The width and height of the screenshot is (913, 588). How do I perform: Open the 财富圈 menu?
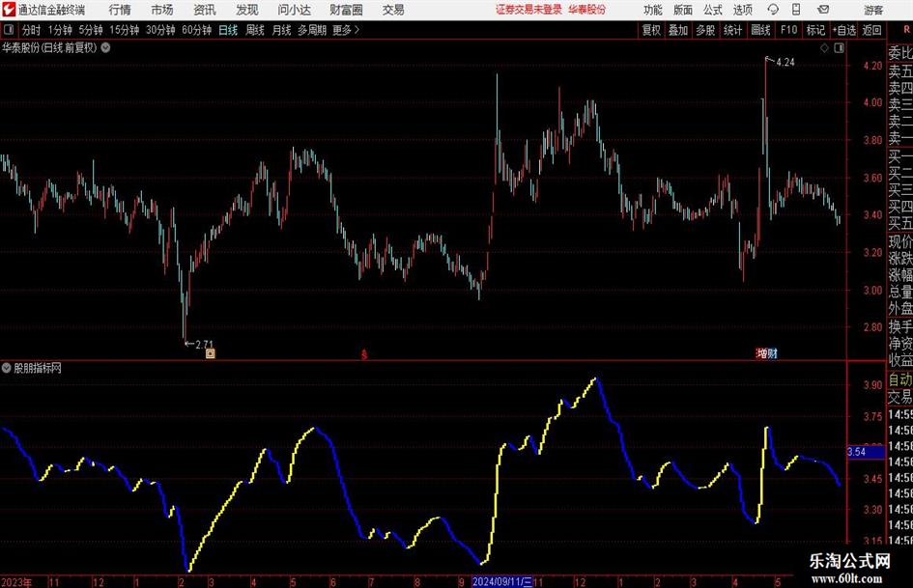pos(346,10)
